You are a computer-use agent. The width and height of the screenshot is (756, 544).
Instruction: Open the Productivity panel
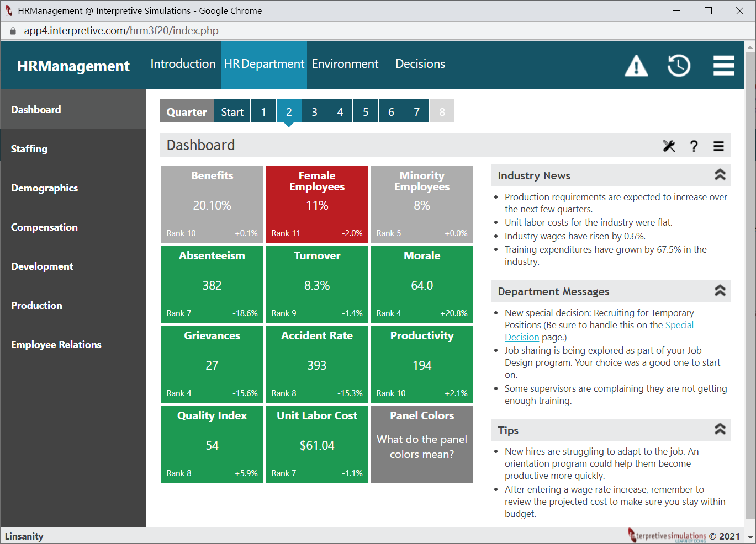pyautogui.click(x=422, y=364)
